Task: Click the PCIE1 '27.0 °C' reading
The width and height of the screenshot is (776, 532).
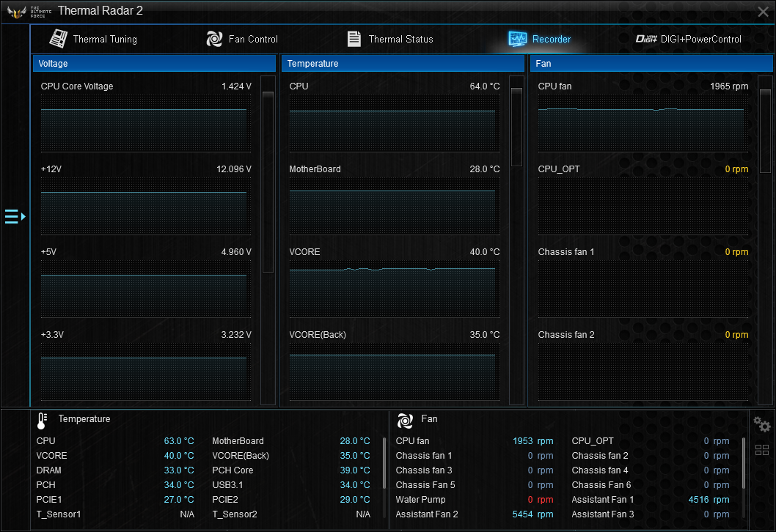Action: pyautogui.click(x=179, y=499)
